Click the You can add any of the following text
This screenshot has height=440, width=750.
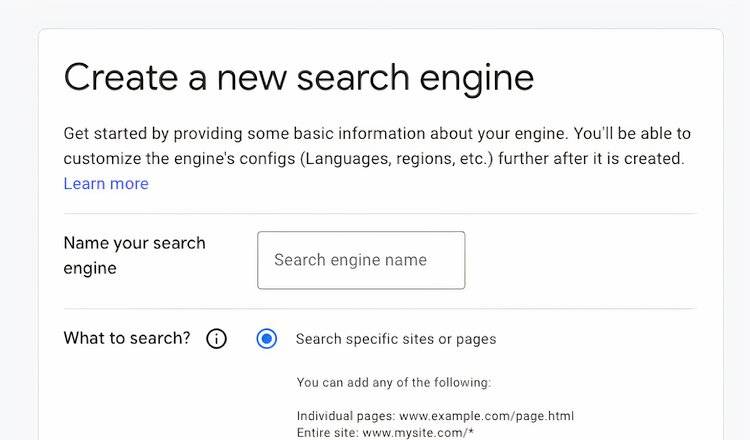pyautogui.click(x=394, y=382)
